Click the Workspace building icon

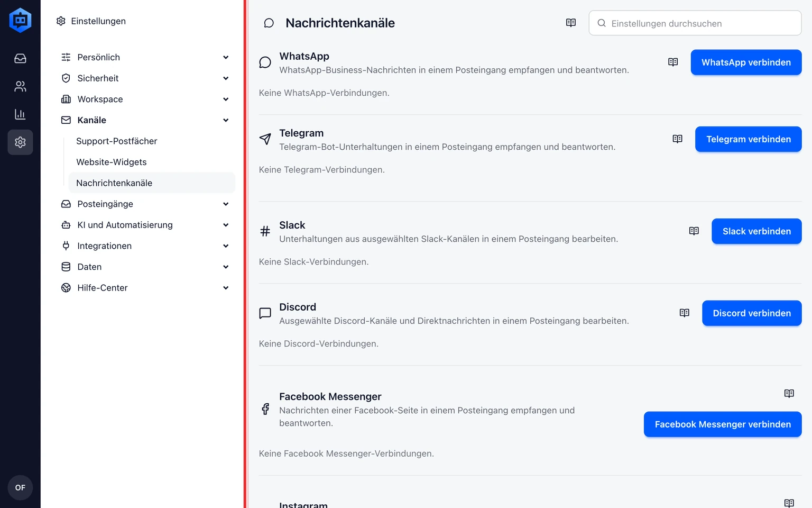[x=66, y=99]
